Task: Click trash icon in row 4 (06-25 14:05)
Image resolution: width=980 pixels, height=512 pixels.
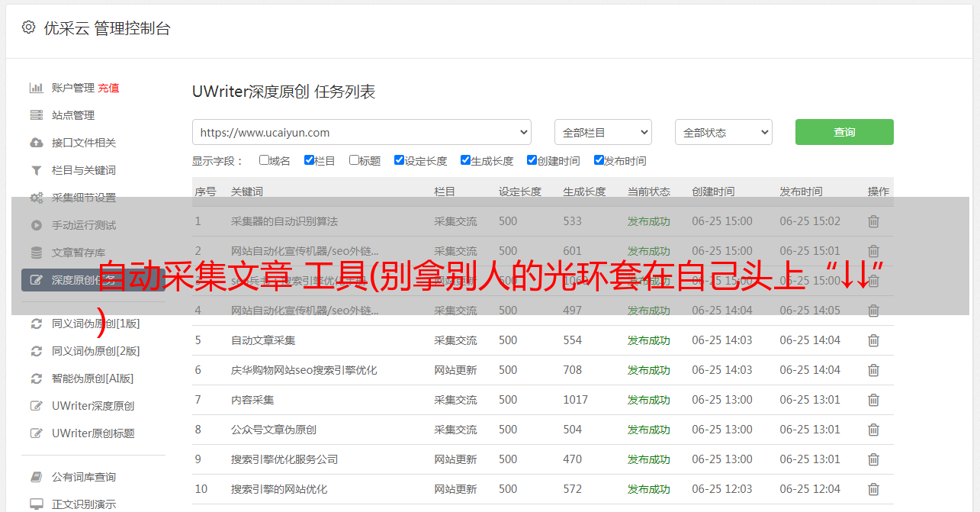Action: pyautogui.click(x=874, y=311)
